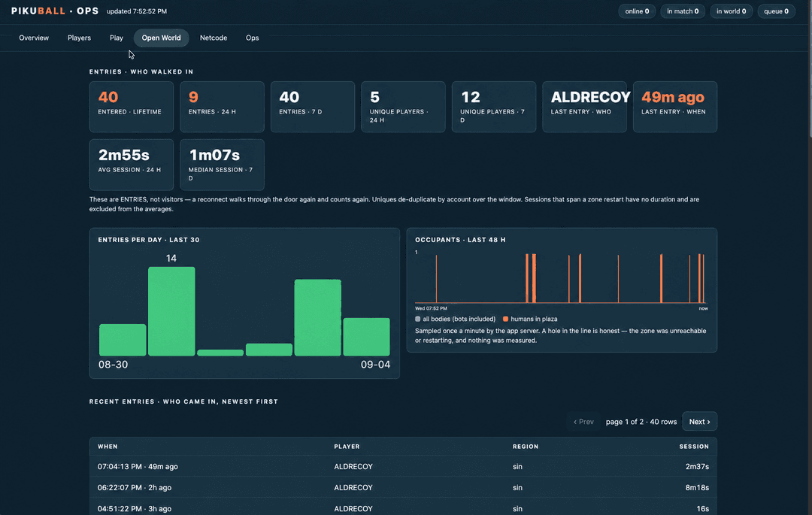The height and width of the screenshot is (515, 812).
Task: Click the Occupants Last 48 H heading
Action: tap(460, 240)
